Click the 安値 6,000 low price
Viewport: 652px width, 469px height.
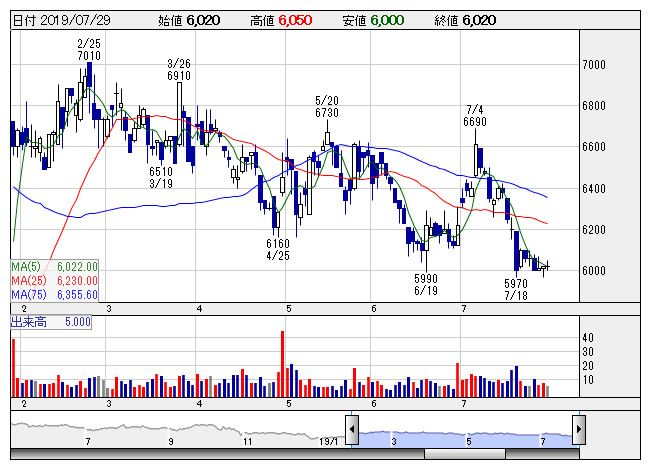[373, 20]
